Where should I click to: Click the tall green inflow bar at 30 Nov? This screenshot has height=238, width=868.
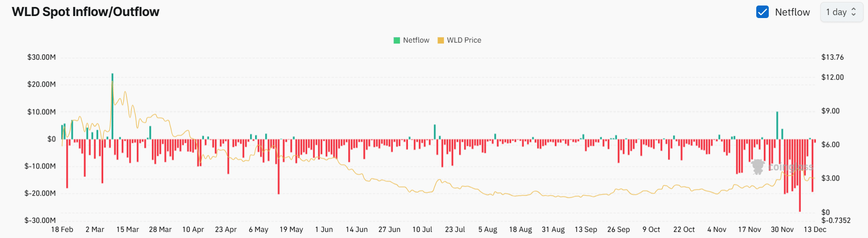click(x=777, y=125)
